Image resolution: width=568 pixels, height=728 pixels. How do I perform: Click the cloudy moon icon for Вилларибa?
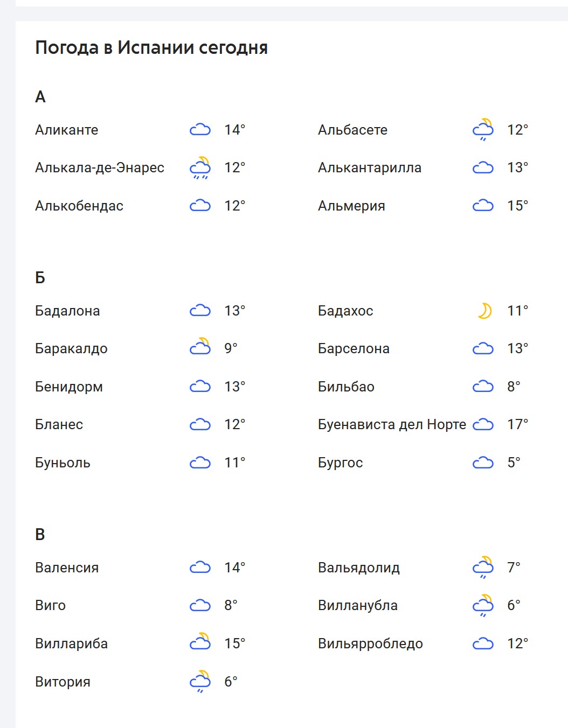200,643
